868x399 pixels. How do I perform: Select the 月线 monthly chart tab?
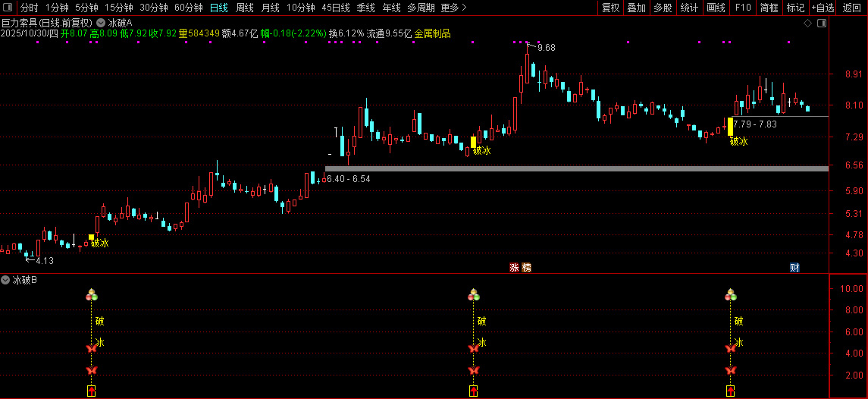(x=270, y=8)
